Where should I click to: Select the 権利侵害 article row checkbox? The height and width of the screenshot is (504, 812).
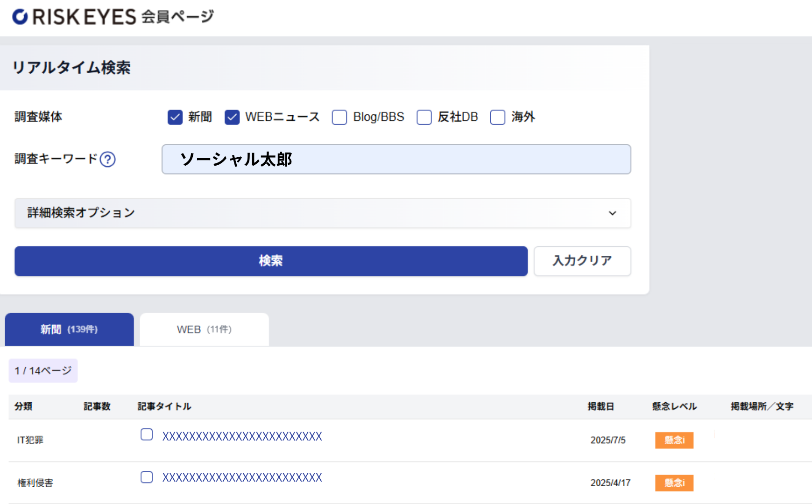point(147,477)
